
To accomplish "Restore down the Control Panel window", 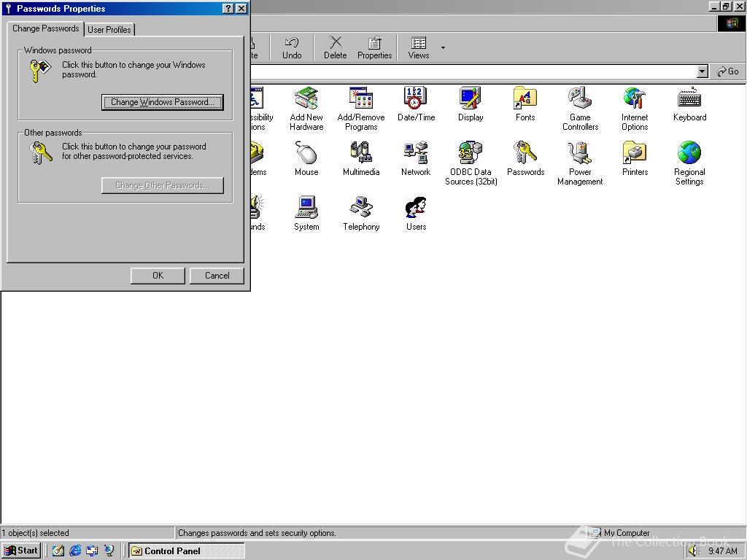I will point(726,7).
